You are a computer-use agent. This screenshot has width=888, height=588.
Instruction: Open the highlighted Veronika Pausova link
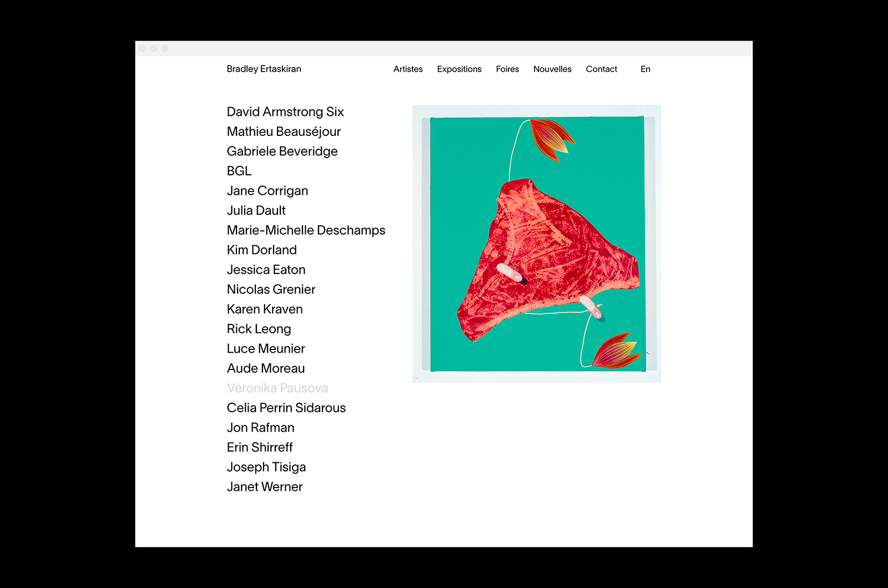[x=277, y=388]
